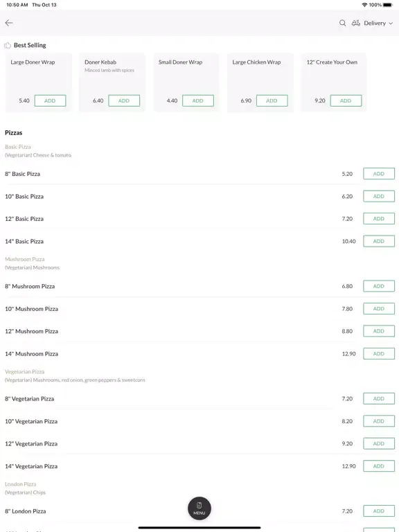399x532 pixels.
Task: Add 8" Basic Pizza
Action: click(x=379, y=174)
